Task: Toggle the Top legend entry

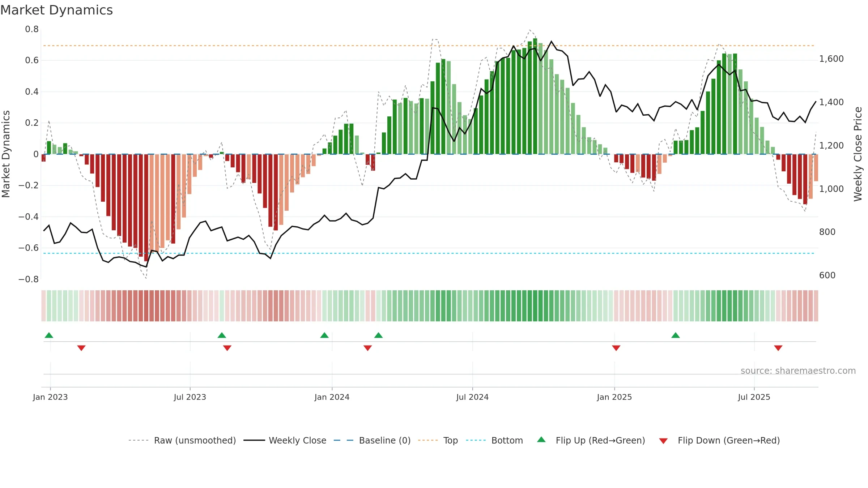Action: [x=438, y=440]
